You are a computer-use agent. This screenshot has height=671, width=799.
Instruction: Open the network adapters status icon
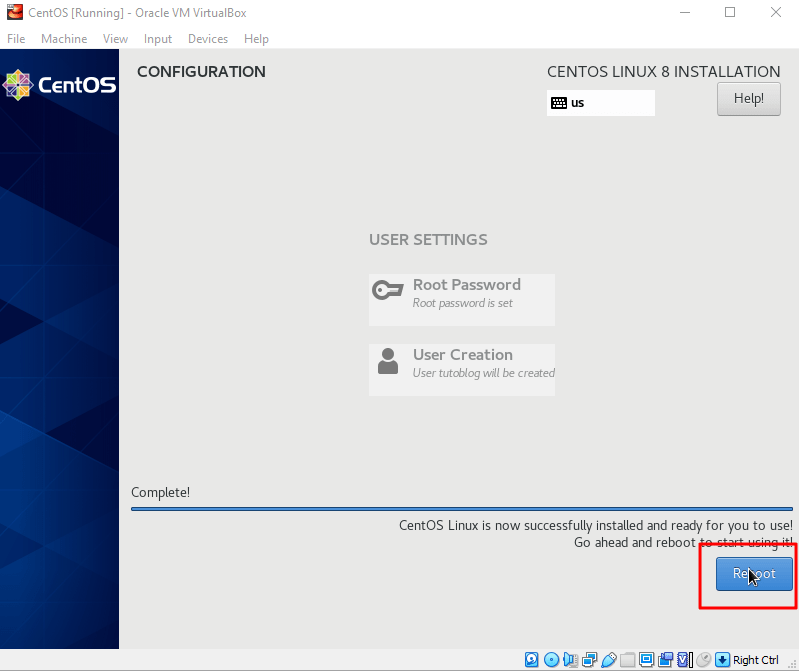590,660
